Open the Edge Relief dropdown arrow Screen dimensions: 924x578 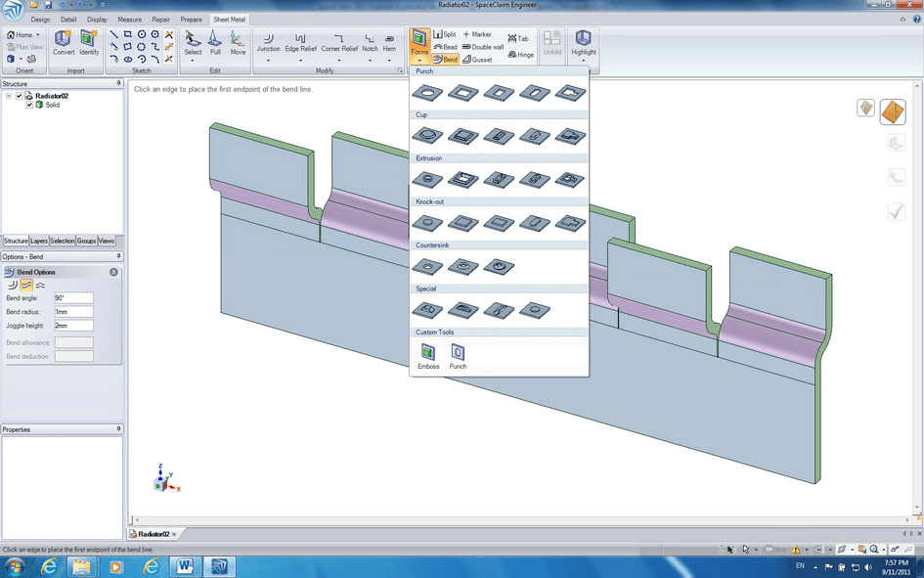click(300, 60)
